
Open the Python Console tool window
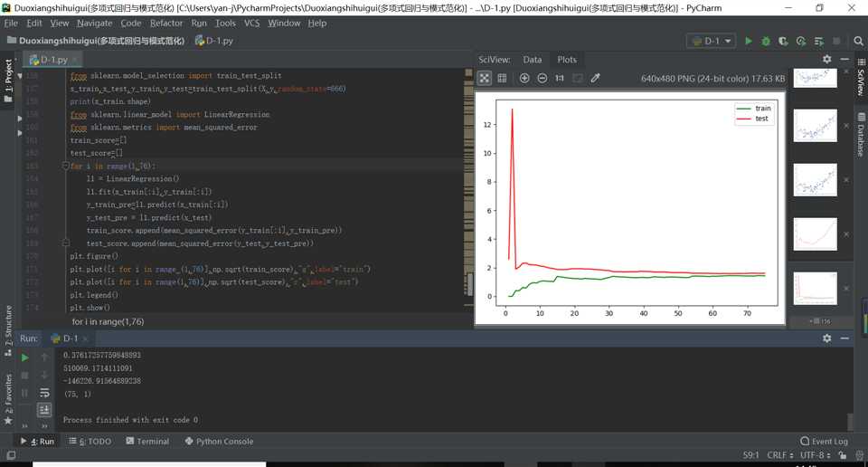click(219, 442)
